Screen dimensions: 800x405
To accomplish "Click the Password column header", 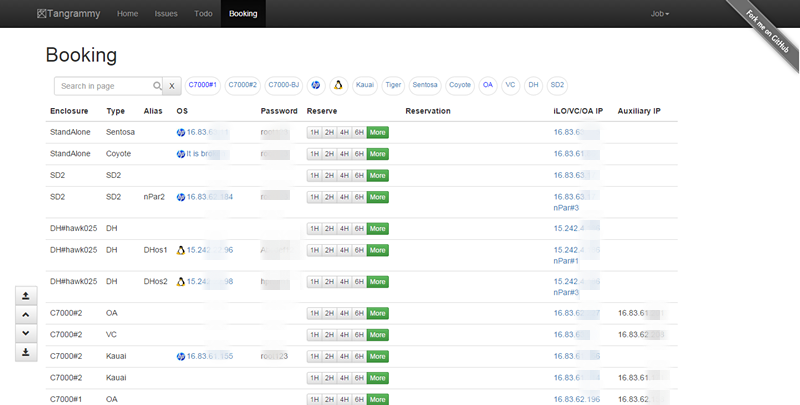I will [x=279, y=111].
